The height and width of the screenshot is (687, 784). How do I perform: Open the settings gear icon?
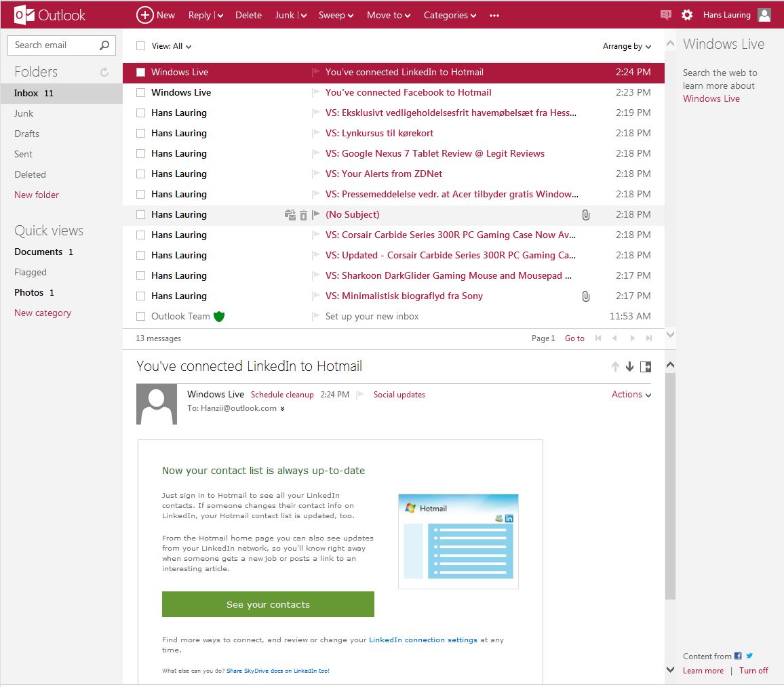tap(687, 15)
